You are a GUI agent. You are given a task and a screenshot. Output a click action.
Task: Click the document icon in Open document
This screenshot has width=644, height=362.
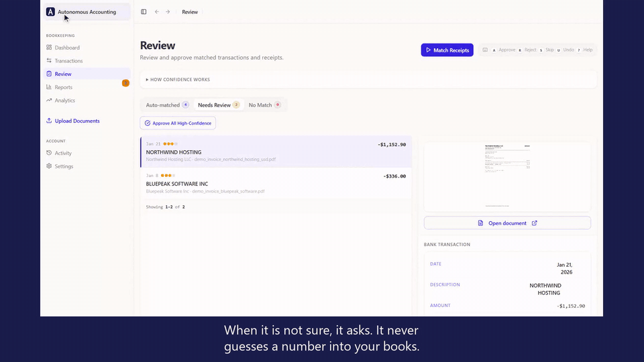point(480,223)
